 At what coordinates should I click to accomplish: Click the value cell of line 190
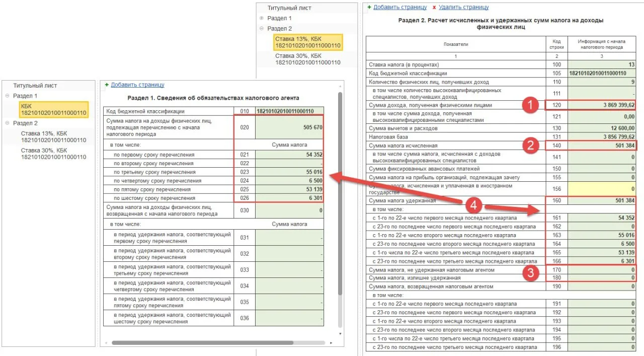point(602,287)
